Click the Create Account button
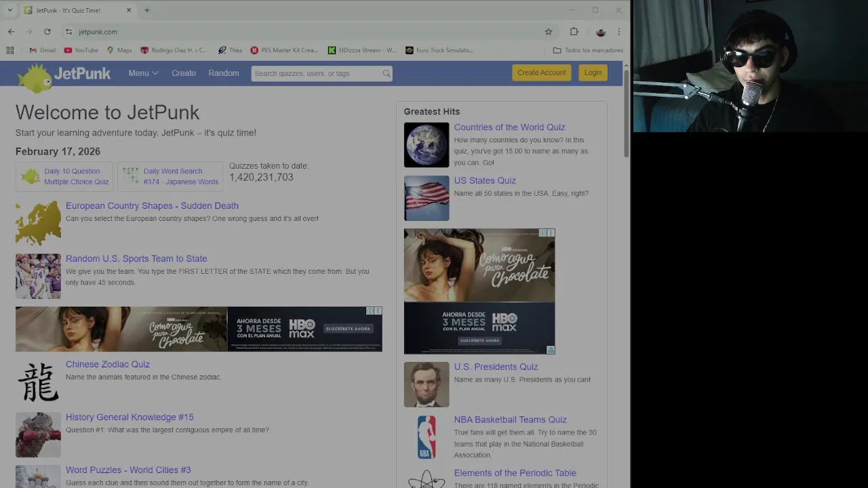This screenshot has width=868, height=488. [541, 73]
